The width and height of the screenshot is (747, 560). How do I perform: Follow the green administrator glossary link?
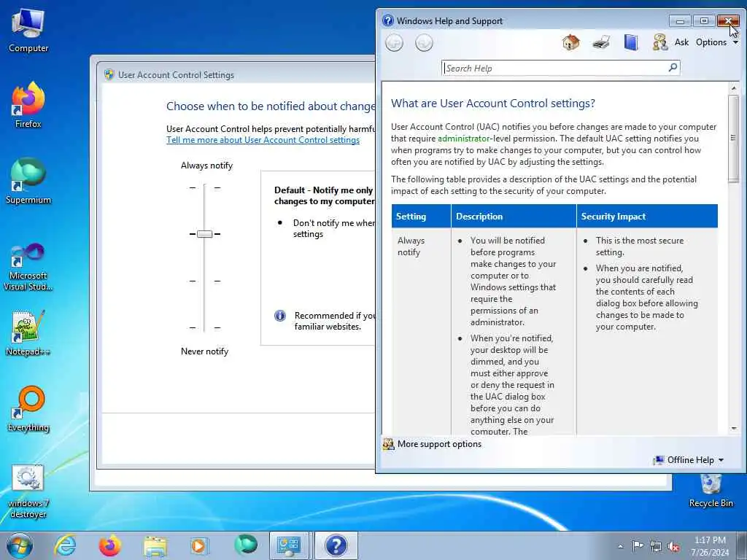coord(463,139)
